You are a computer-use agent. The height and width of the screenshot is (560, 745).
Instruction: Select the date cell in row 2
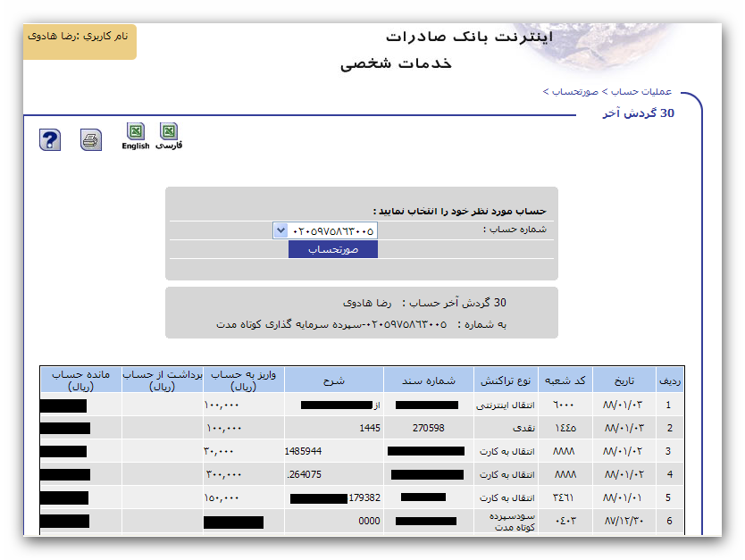pos(624,428)
